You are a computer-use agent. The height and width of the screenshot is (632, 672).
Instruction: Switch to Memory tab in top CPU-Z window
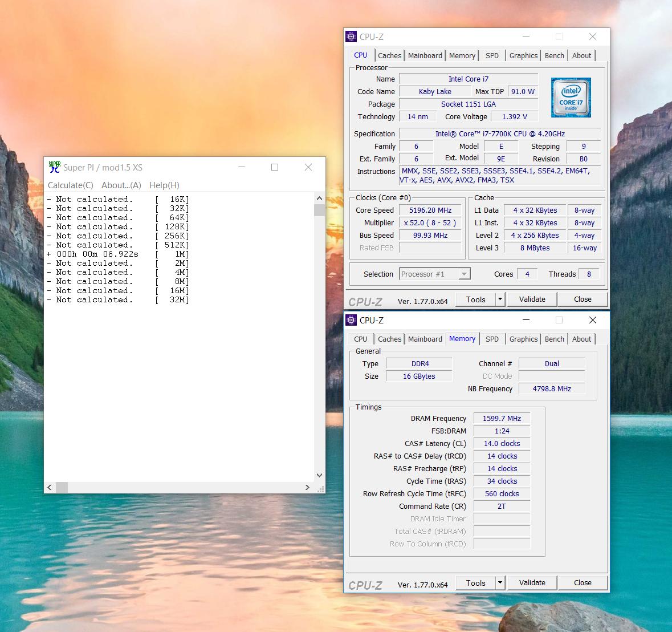462,55
